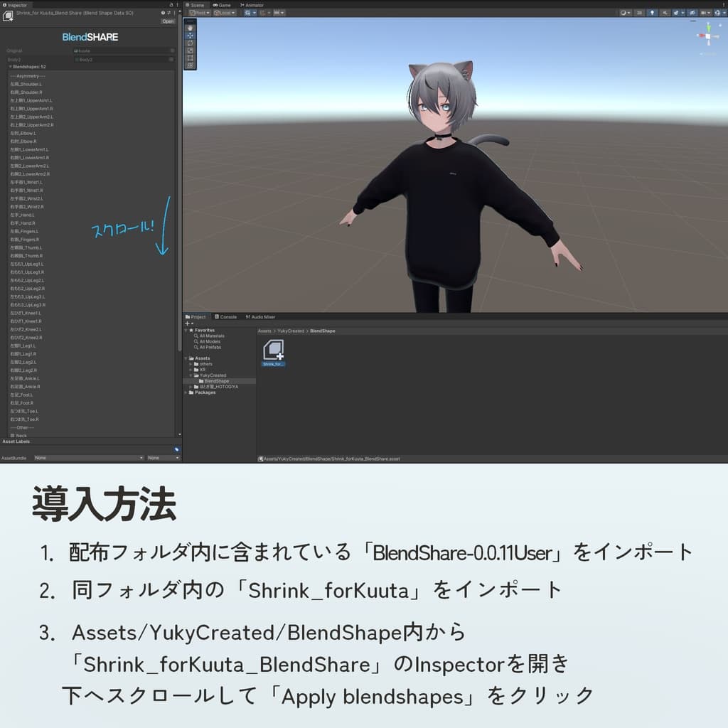Screen dimensions: 728x728
Task: Click the Scene orientation gizmo
Action: coord(707,35)
